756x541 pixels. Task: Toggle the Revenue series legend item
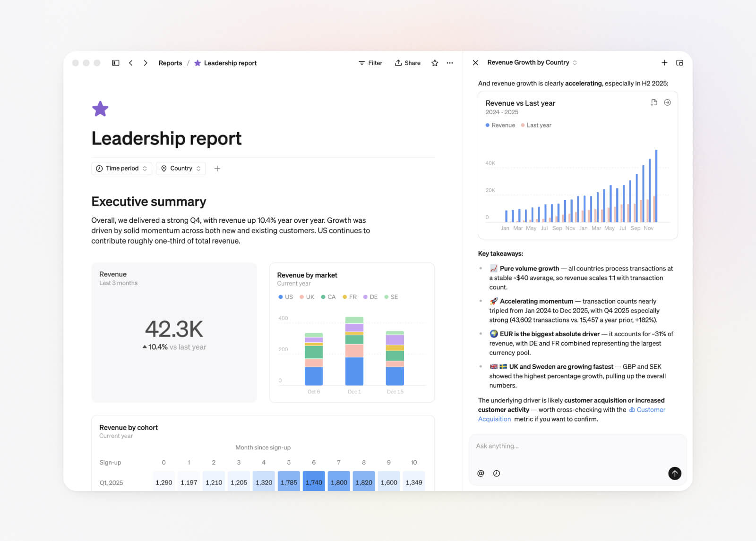[x=500, y=125]
